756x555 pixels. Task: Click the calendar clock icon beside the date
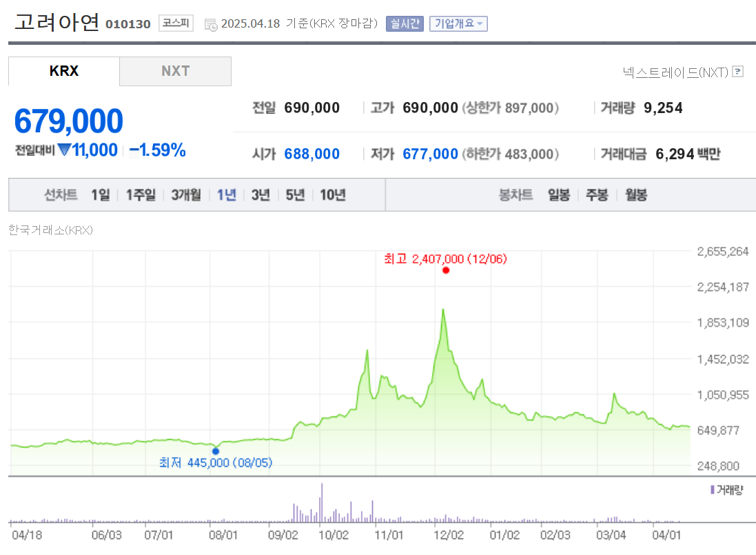[211, 25]
